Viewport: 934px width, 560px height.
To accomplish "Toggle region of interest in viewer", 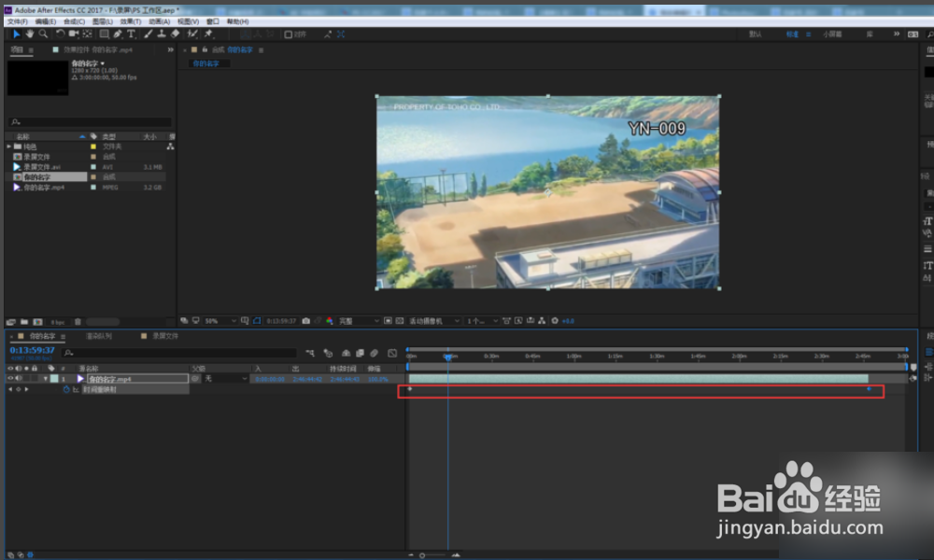I will click(388, 321).
